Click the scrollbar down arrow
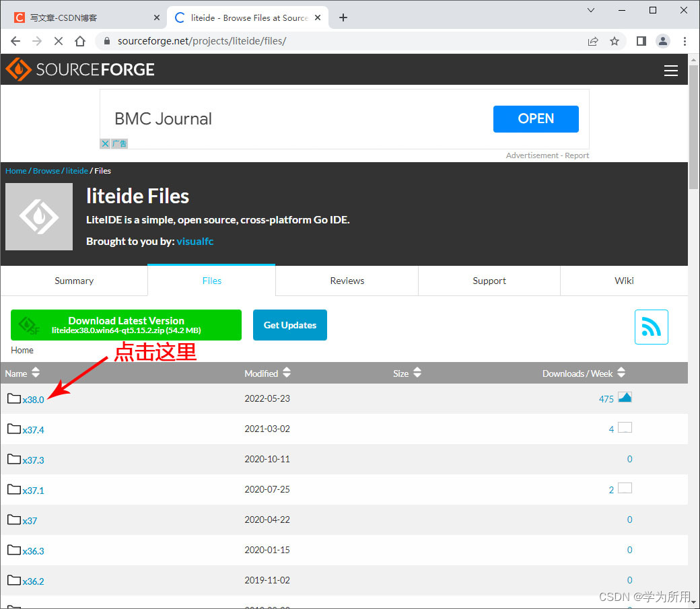 (693, 602)
